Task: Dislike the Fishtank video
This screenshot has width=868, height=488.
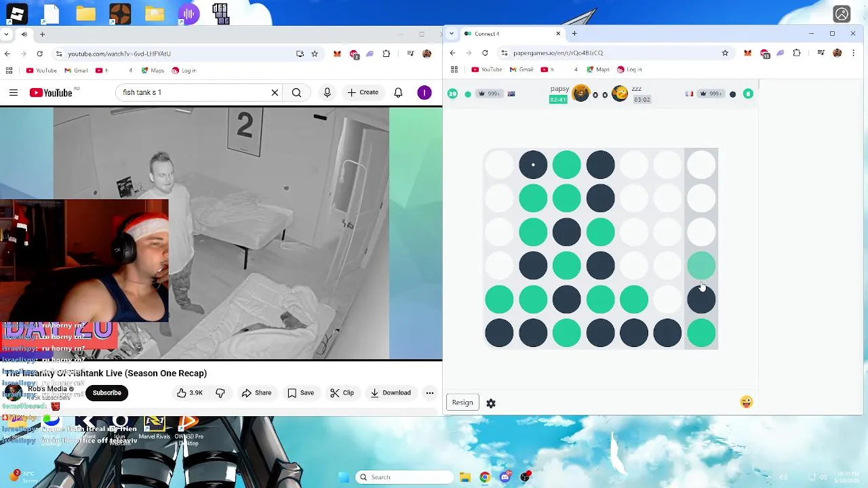Action: click(220, 392)
